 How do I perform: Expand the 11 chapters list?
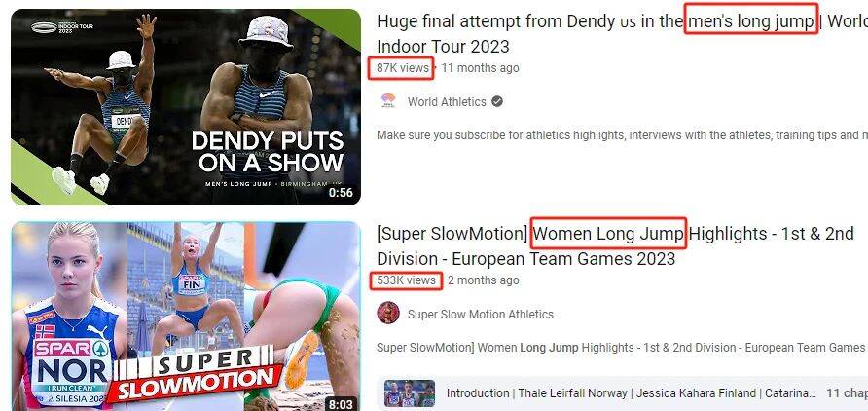point(847,393)
